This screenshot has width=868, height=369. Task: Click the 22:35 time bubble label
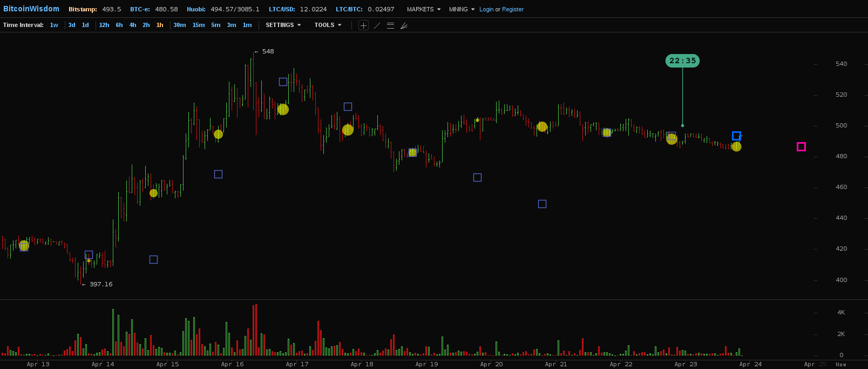click(682, 61)
